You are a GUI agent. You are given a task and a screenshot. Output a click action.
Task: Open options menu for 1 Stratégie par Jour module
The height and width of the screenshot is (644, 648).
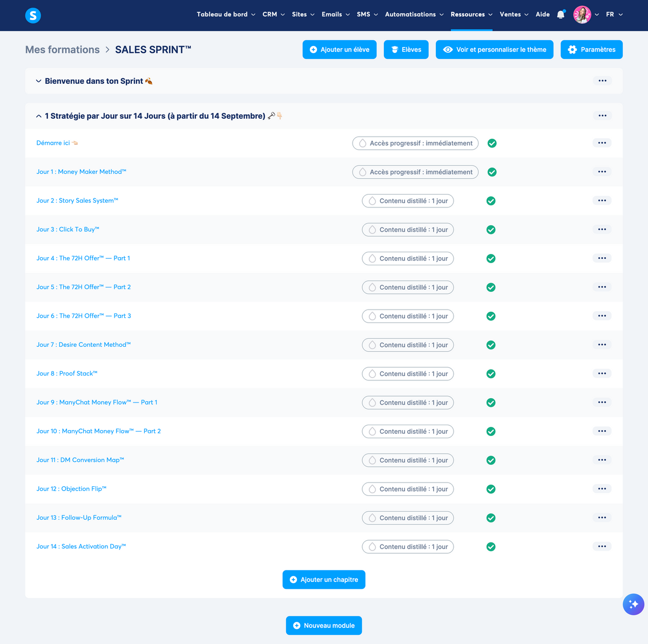coord(603,116)
